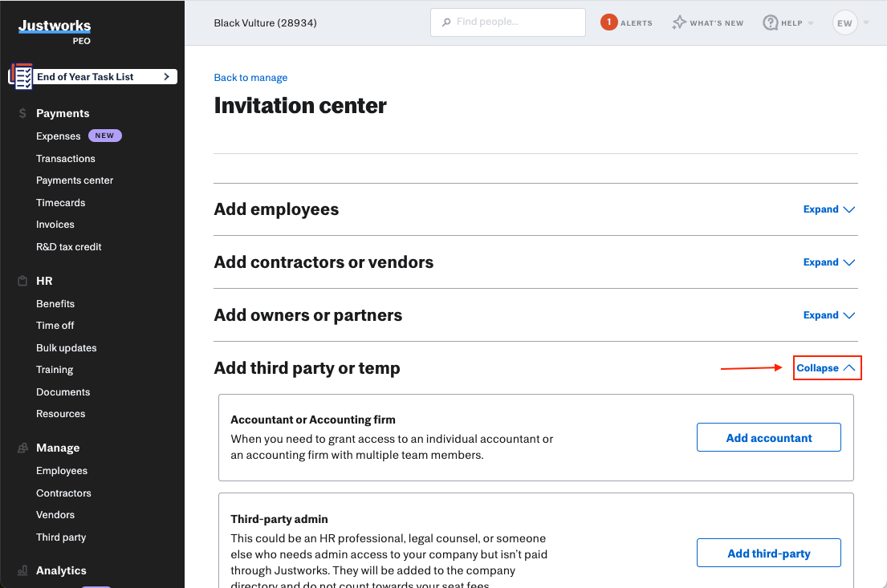
Task: Click the Back to manage link
Action: (250, 77)
